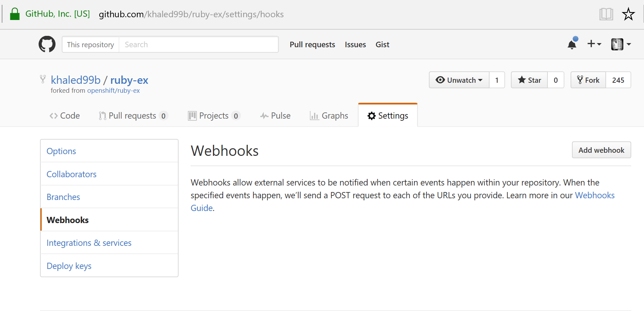The image size is (644, 311).
Task: Switch to the Projects tab
Action: click(214, 116)
